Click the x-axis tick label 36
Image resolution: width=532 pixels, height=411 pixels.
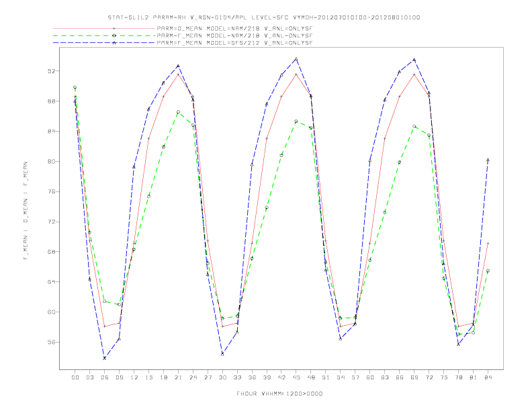(x=252, y=377)
